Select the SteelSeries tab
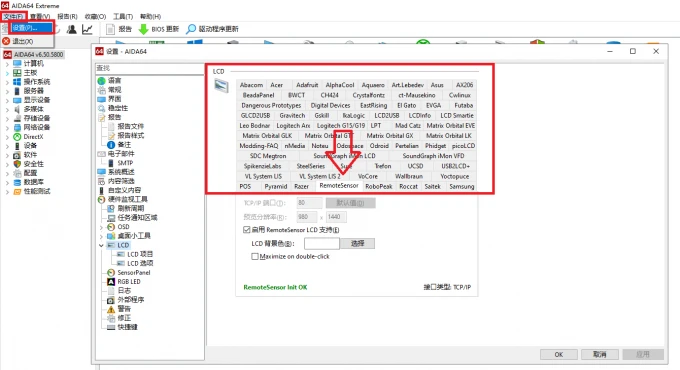 [311, 166]
